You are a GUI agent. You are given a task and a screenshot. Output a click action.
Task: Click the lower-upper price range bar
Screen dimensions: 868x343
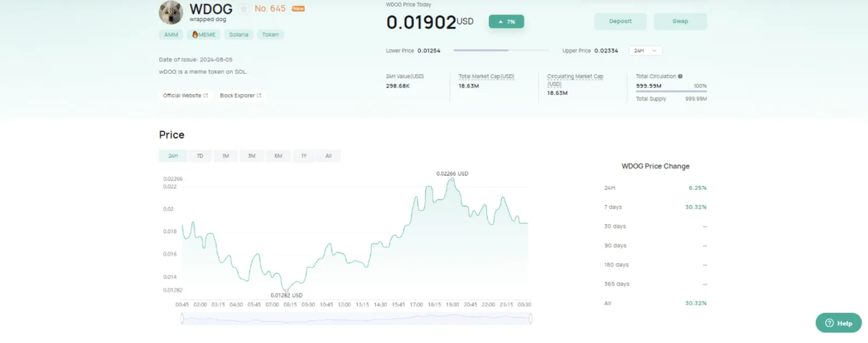tap(501, 50)
